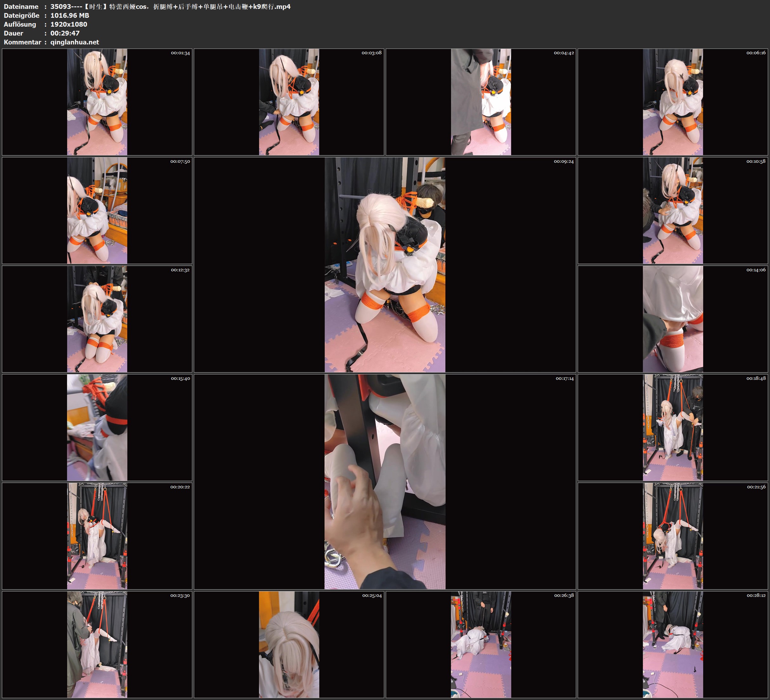Open the thumbnail marked 00:10:58
This screenshot has width=770, height=700.
[x=673, y=210]
